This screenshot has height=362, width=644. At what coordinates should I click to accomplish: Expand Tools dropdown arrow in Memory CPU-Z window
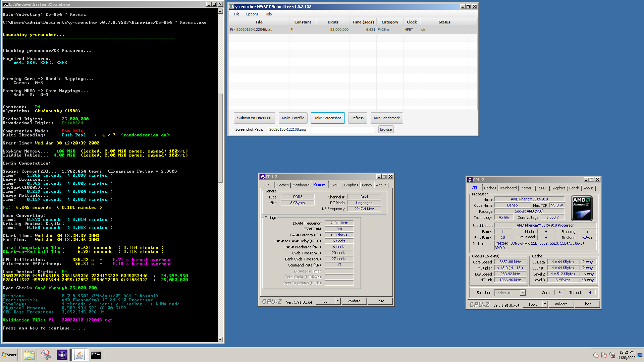[x=338, y=301]
